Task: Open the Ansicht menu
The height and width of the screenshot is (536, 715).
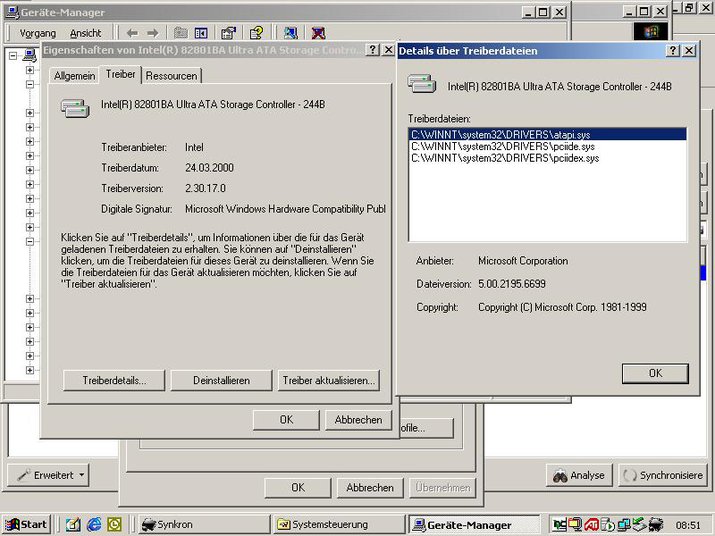Action: click(85, 33)
